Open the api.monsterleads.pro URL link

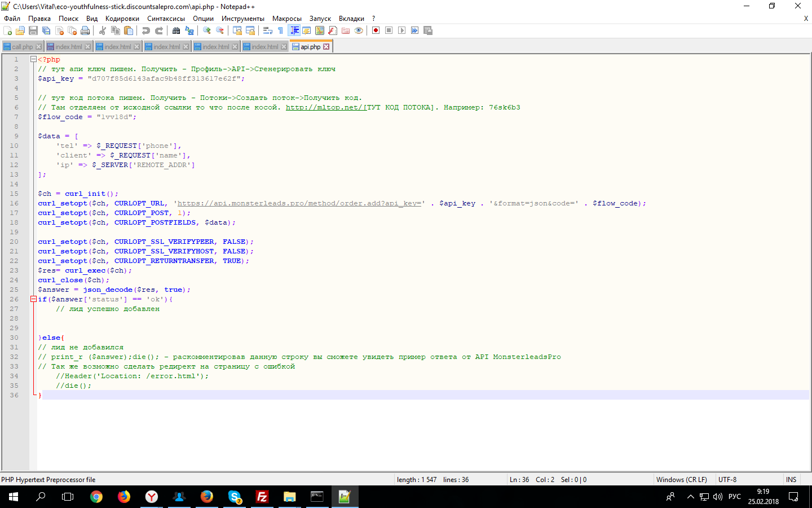pyautogui.click(x=299, y=203)
